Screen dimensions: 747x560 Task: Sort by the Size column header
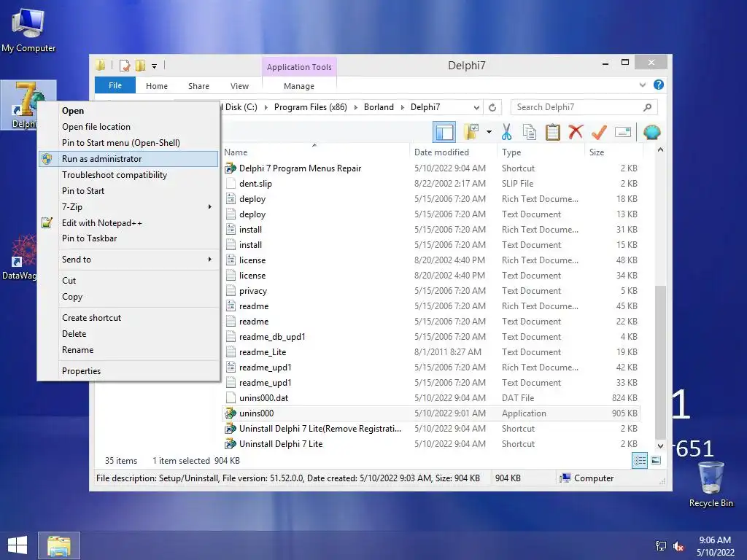pos(614,152)
